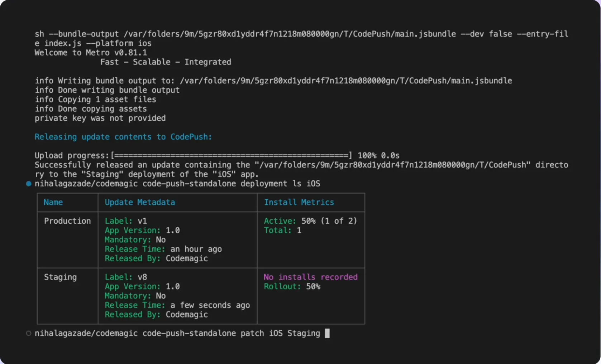Click the 'patch iOS Staging' command text
The image size is (601, 364).
pos(280,333)
